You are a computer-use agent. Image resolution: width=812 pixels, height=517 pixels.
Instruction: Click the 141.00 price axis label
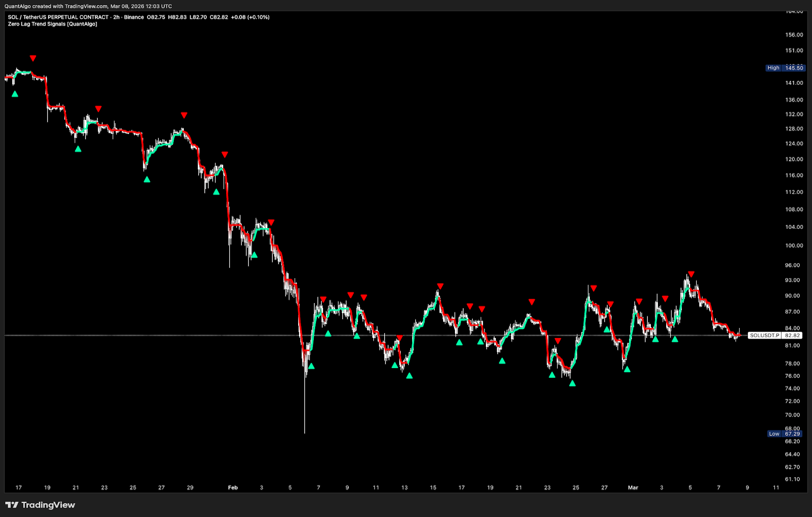794,83
